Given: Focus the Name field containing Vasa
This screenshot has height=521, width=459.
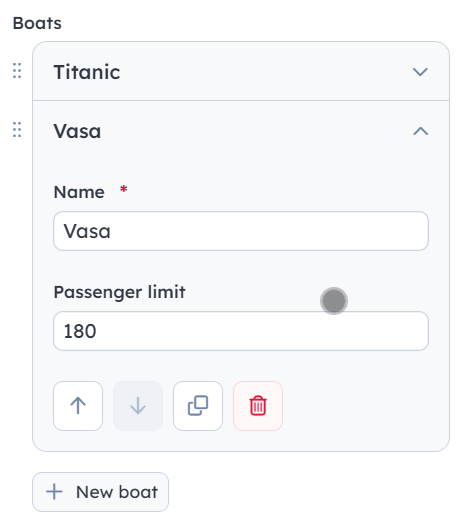Looking at the screenshot, I should pyautogui.click(x=241, y=231).
